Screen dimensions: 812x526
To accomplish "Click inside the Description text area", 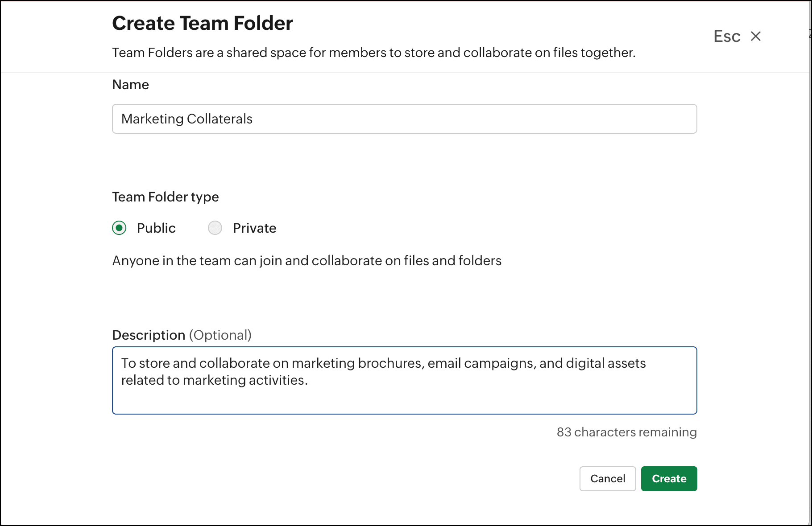I will (404, 397).
